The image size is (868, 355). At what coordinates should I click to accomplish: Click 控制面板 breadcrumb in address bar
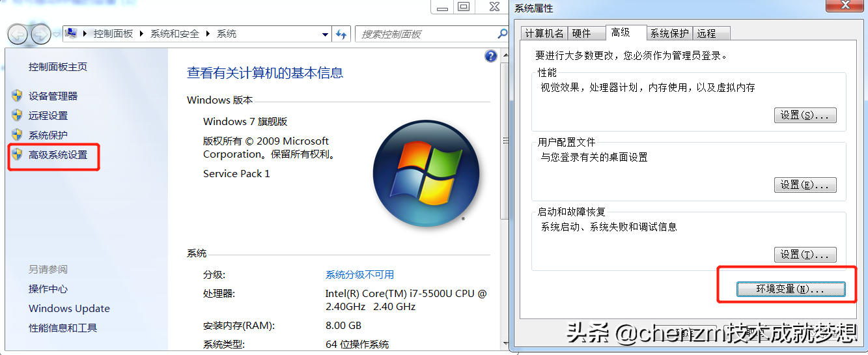113,34
